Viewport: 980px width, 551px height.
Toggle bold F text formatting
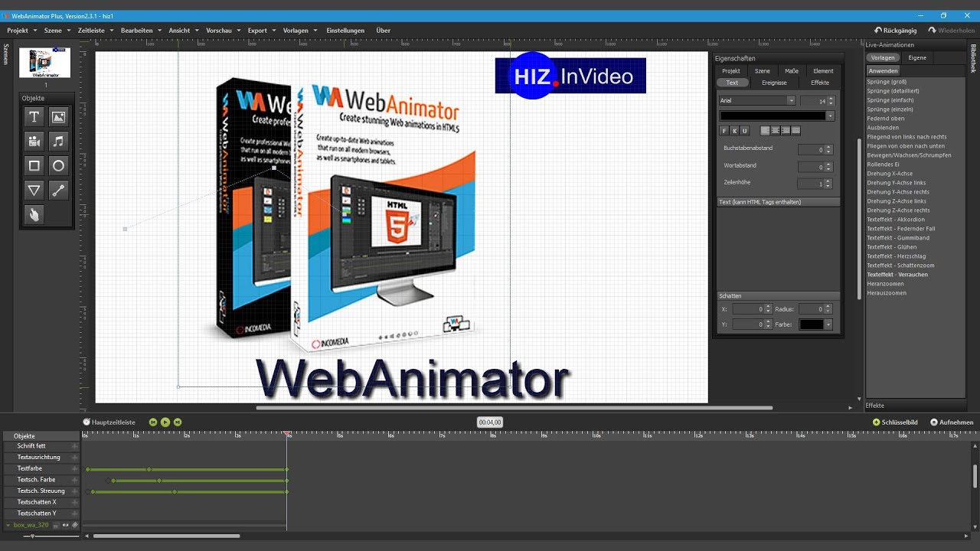tap(724, 131)
